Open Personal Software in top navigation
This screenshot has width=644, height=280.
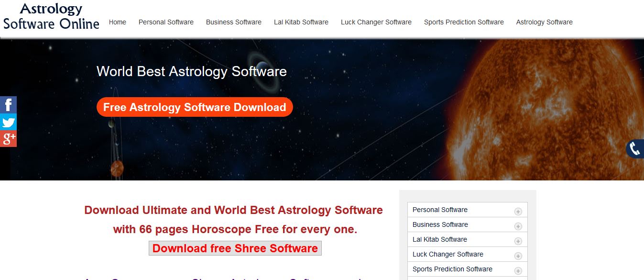click(x=166, y=22)
